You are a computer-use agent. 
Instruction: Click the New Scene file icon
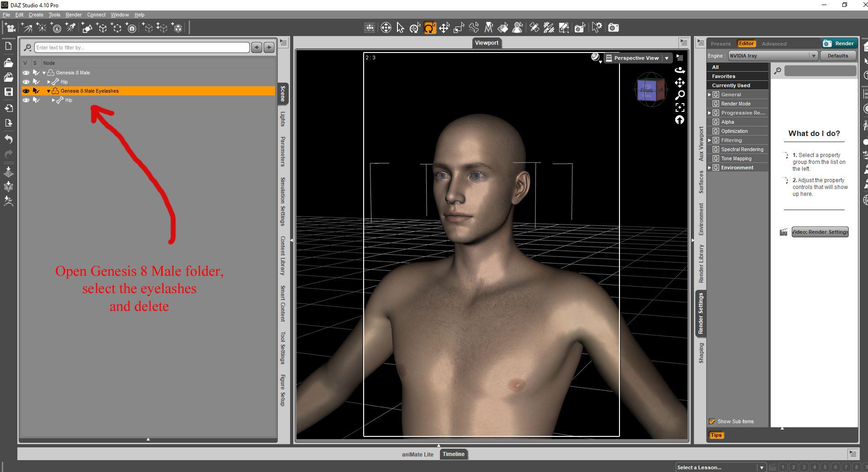point(8,46)
